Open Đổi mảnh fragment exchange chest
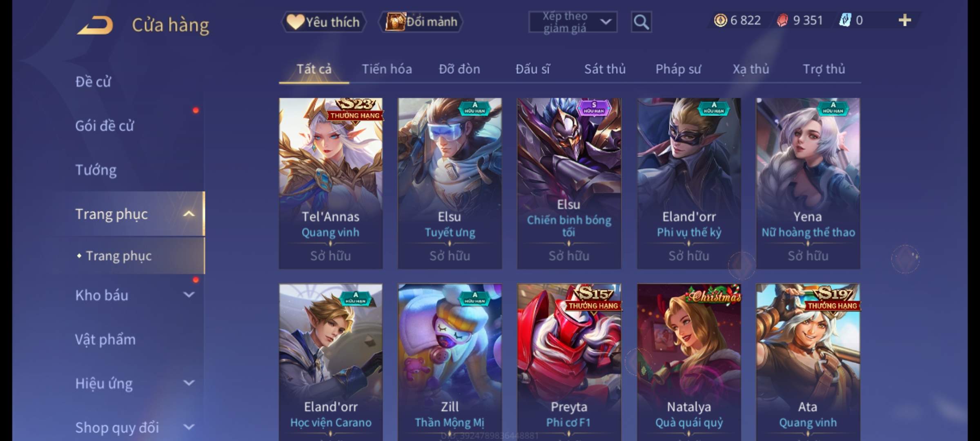Image resolution: width=980 pixels, height=441 pixels. coord(421,22)
